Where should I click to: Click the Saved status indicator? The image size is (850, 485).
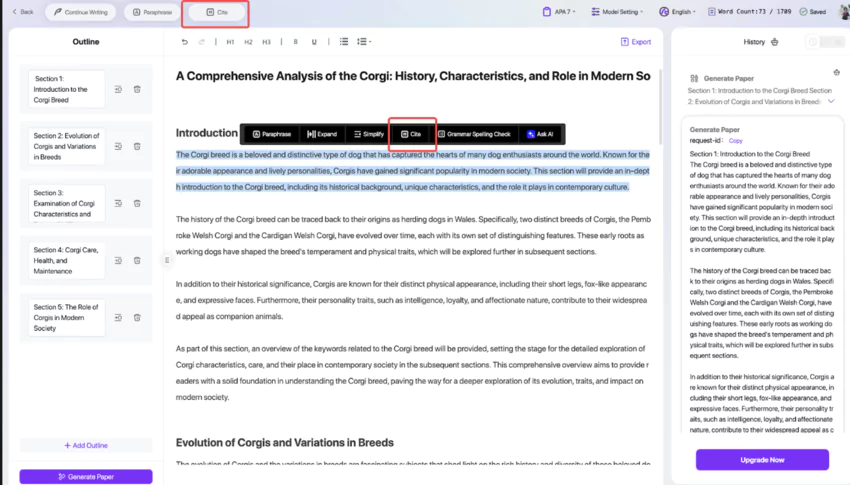pyautogui.click(x=813, y=12)
